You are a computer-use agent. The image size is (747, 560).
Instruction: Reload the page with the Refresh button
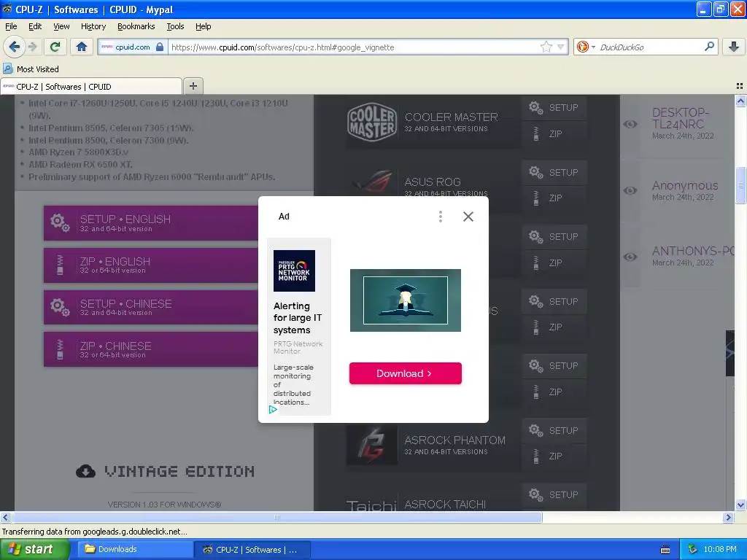[x=55, y=47]
